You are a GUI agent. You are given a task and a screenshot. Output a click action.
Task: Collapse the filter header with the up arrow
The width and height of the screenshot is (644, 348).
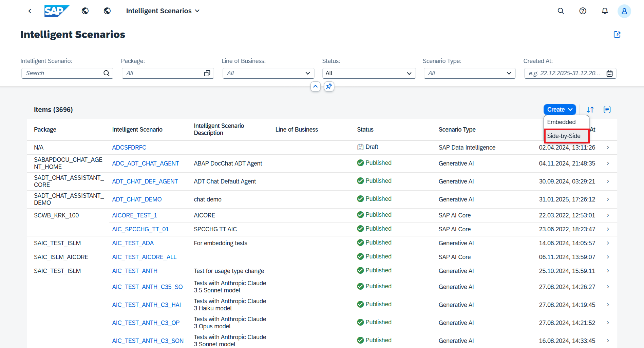point(316,86)
